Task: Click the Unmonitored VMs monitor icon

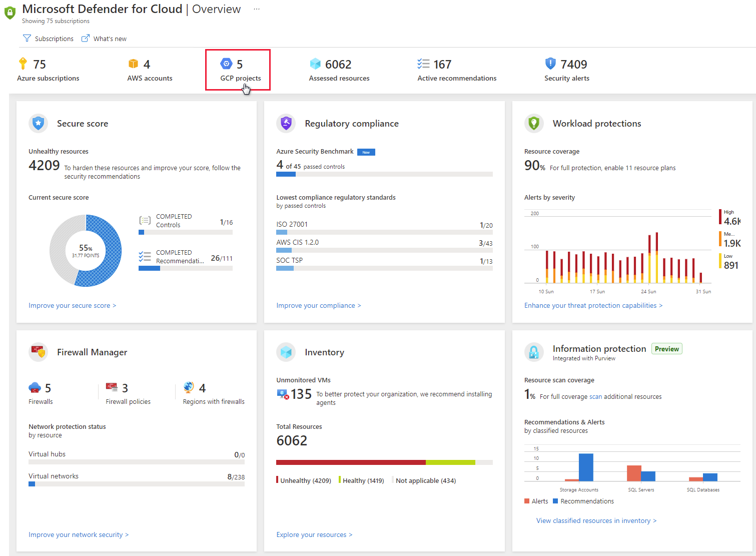Action: click(283, 394)
